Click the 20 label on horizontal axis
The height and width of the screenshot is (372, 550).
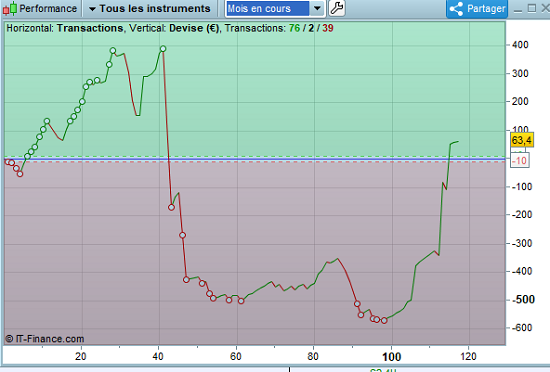[80, 357]
